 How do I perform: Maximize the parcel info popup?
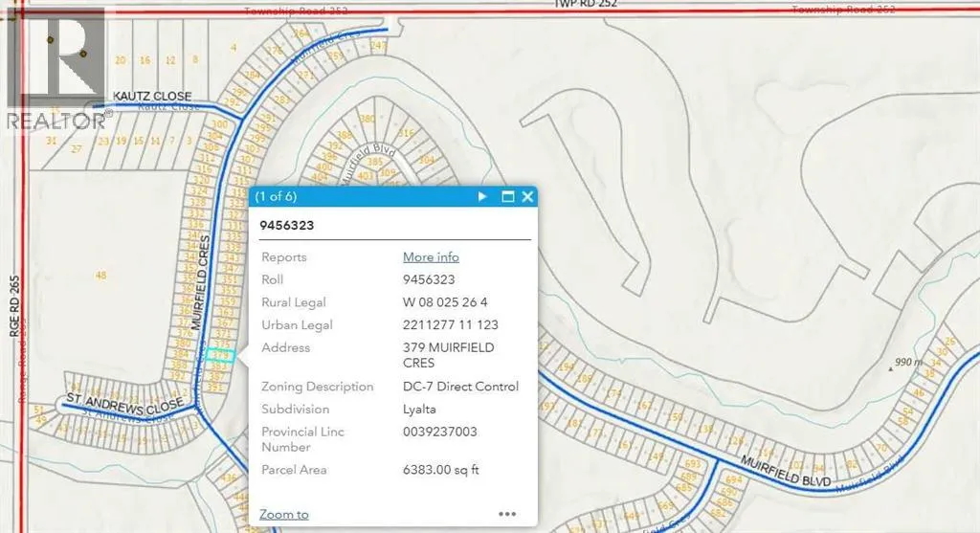(x=508, y=197)
